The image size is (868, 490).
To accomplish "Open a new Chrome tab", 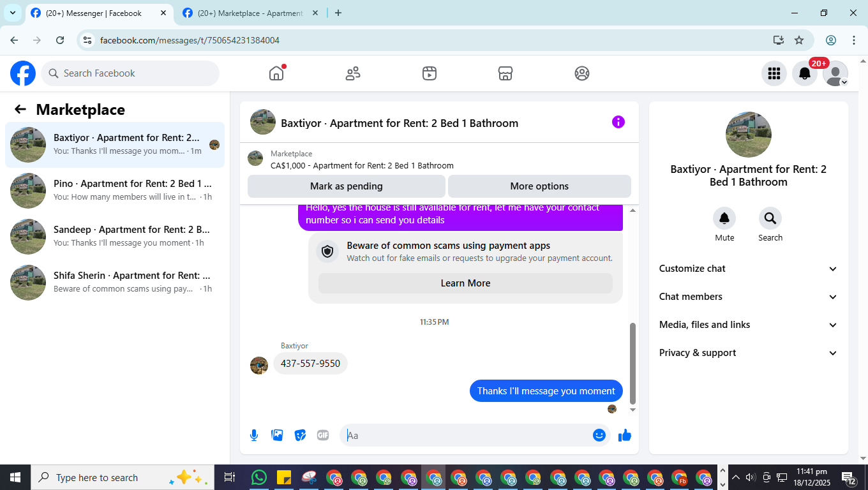I will coord(338,13).
